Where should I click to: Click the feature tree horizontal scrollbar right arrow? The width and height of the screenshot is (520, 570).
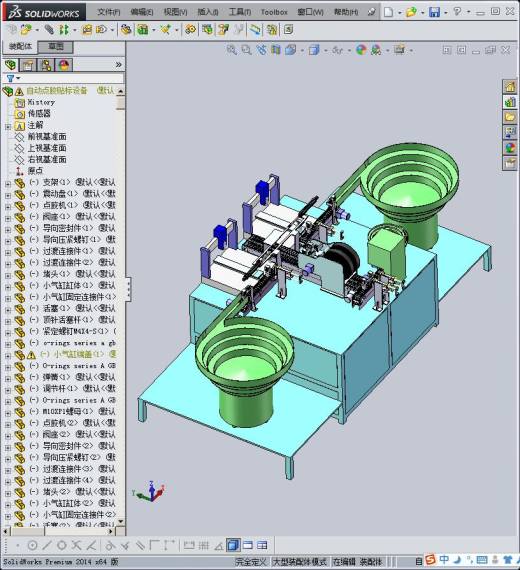click(111, 531)
